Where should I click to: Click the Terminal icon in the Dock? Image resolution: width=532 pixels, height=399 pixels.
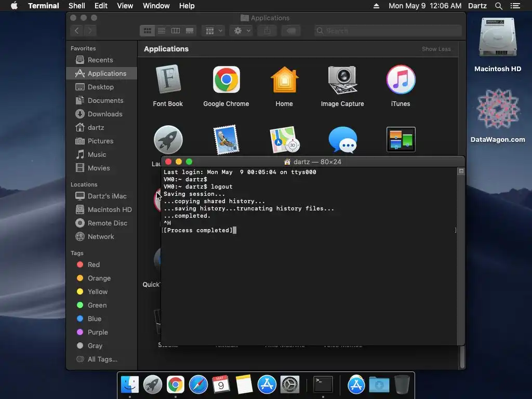point(323,384)
